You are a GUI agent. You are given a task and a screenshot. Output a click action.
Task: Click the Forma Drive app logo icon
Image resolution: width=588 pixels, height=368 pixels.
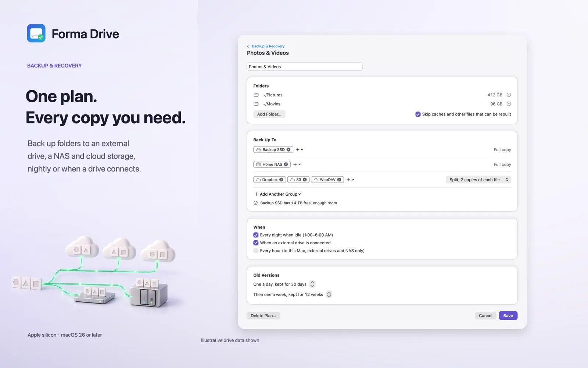(36, 33)
